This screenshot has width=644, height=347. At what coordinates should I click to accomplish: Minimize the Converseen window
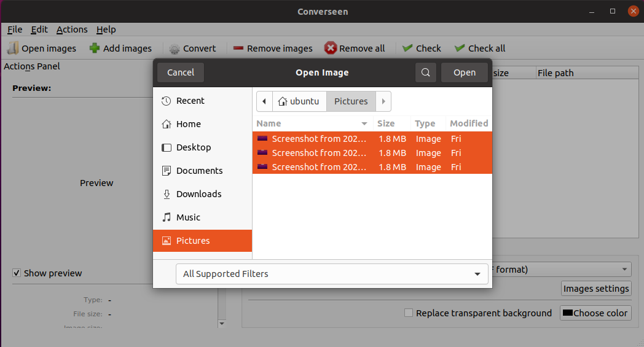(592, 11)
